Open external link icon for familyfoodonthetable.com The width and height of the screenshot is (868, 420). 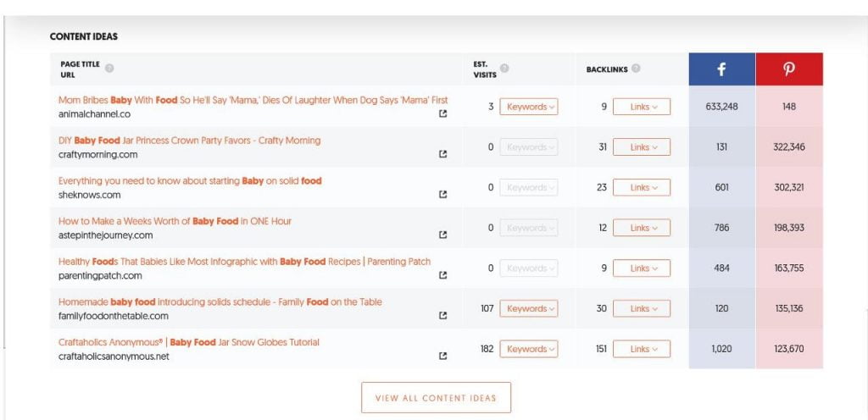pyautogui.click(x=442, y=316)
